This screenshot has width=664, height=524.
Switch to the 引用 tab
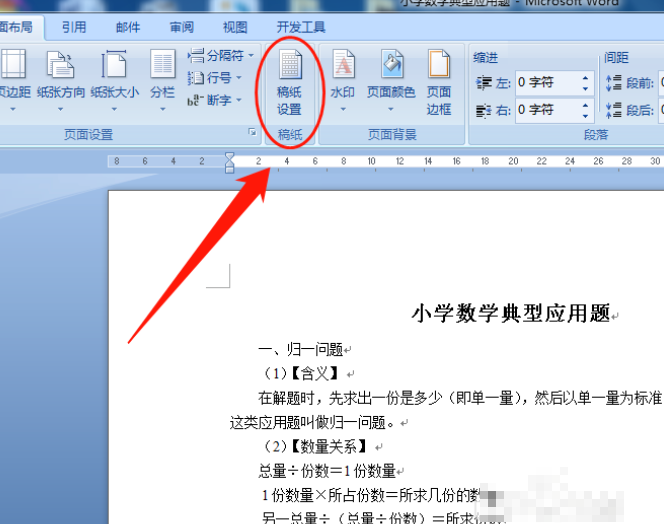(x=74, y=28)
